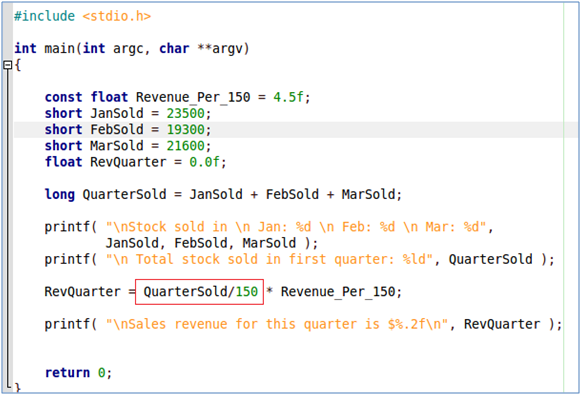The width and height of the screenshot is (582, 395).
Task: Click '**argv' in the main parameters
Action: click(x=219, y=49)
